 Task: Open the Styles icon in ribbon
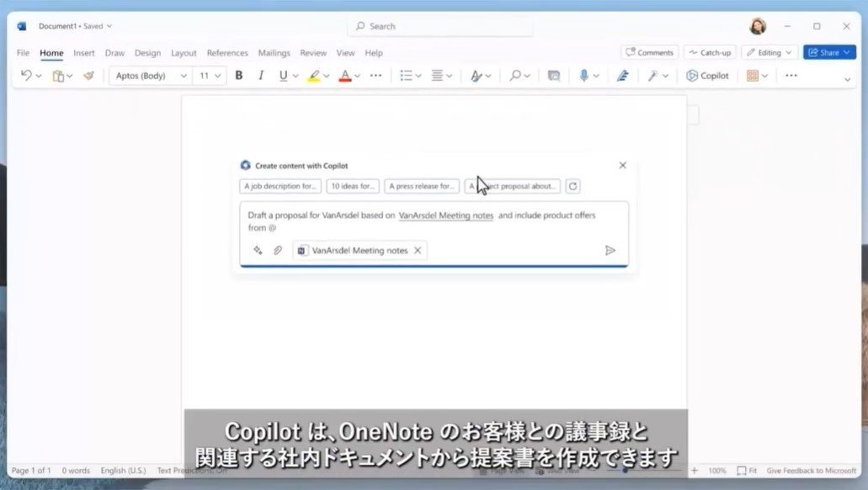pos(476,76)
